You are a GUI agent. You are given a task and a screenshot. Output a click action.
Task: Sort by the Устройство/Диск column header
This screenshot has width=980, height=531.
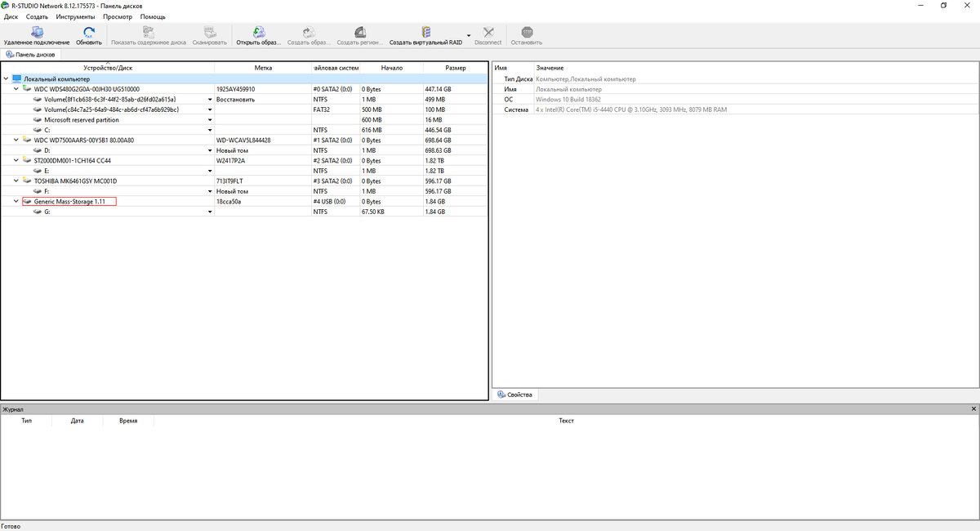coord(108,68)
